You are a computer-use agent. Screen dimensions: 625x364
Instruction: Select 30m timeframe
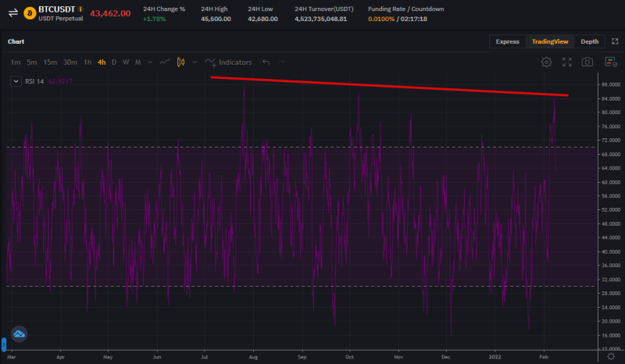[70, 62]
